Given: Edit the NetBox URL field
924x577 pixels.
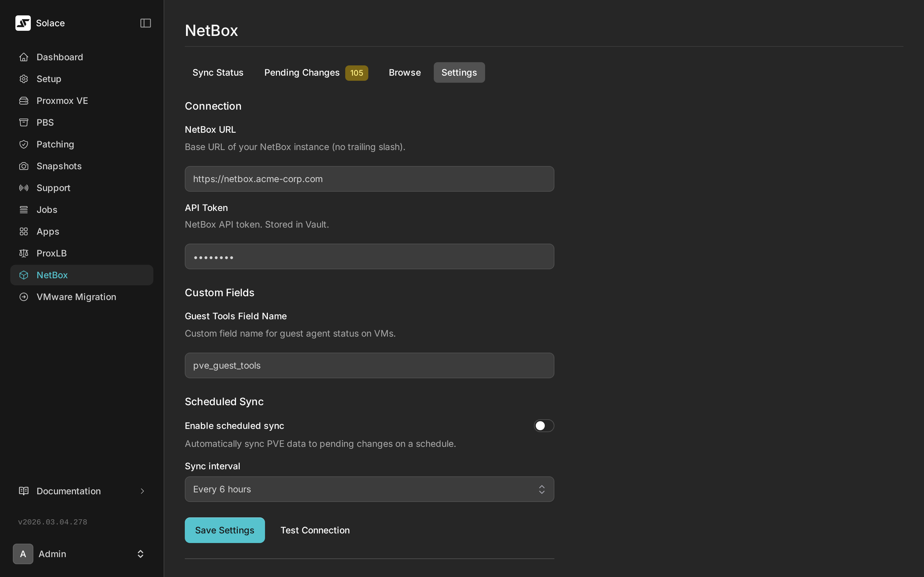Looking at the screenshot, I should [369, 179].
